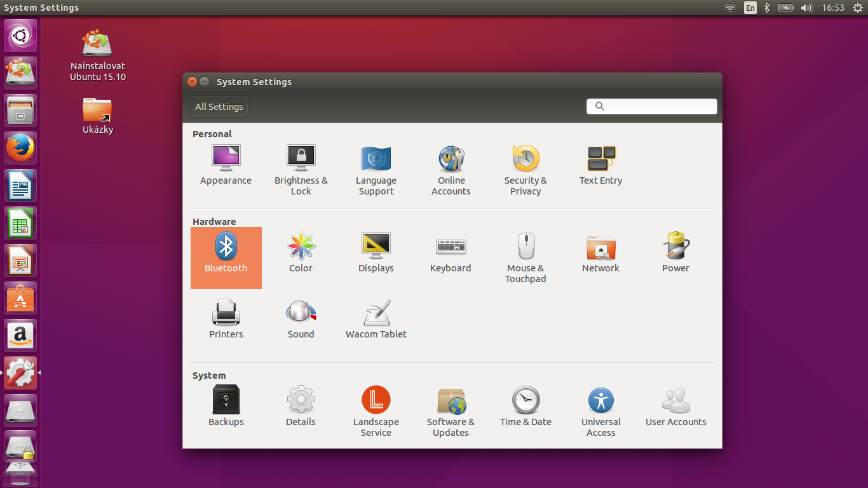Screen dimensions: 868x488
Task: Open Appearance settings
Action: tap(226, 165)
